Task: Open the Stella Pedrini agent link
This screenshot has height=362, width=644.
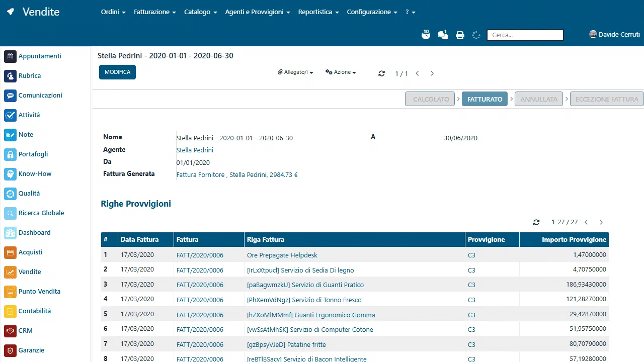Action: [x=195, y=150]
